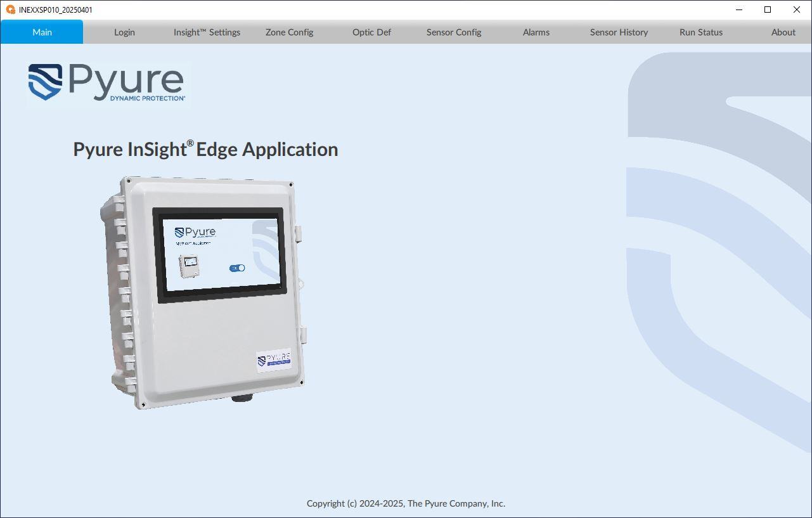812x518 pixels.
Task: Minimize the INEXXSP010 window
Action: (x=739, y=10)
